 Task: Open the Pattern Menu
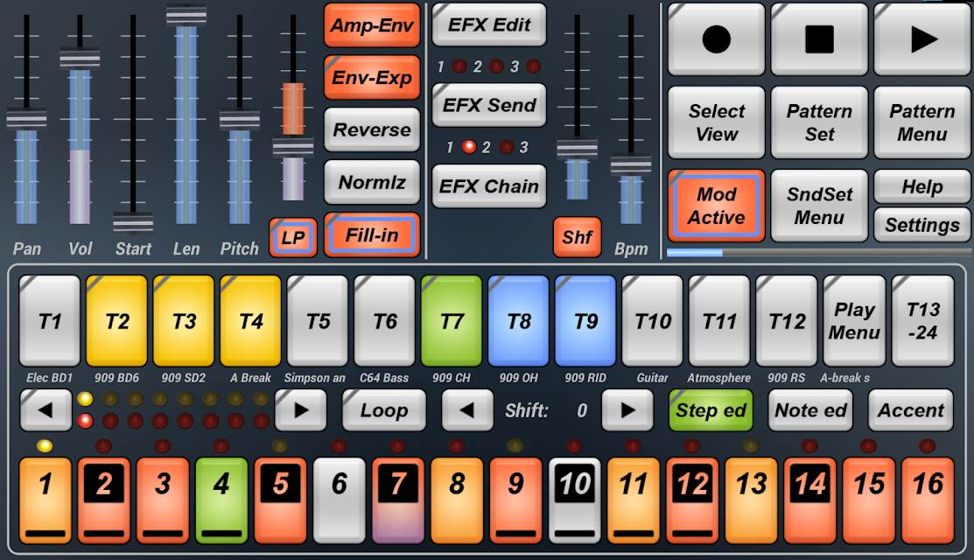tap(922, 122)
